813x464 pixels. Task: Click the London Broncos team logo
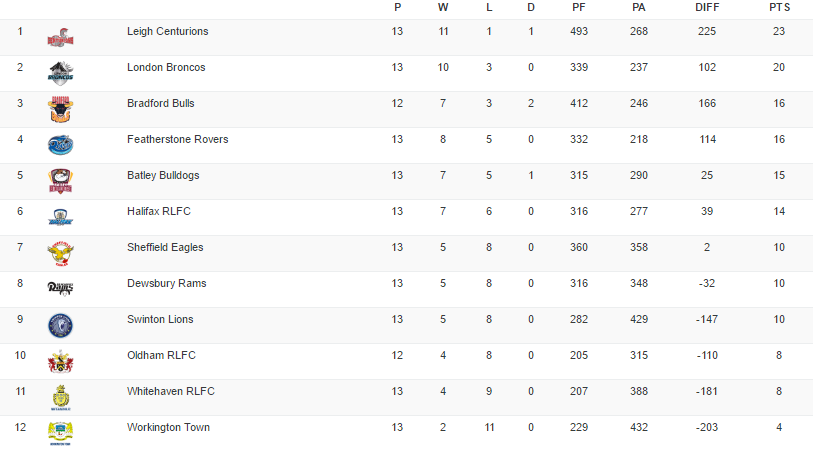coord(60,73)
